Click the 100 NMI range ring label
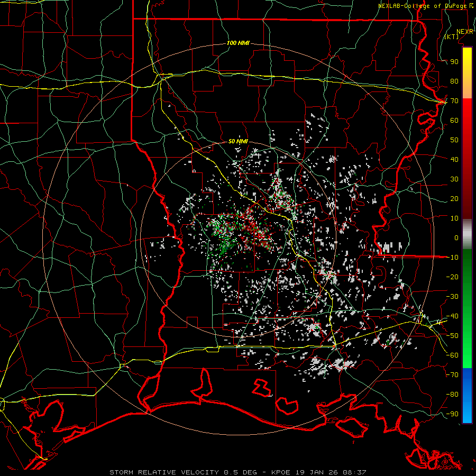 [x=238, y=43]
